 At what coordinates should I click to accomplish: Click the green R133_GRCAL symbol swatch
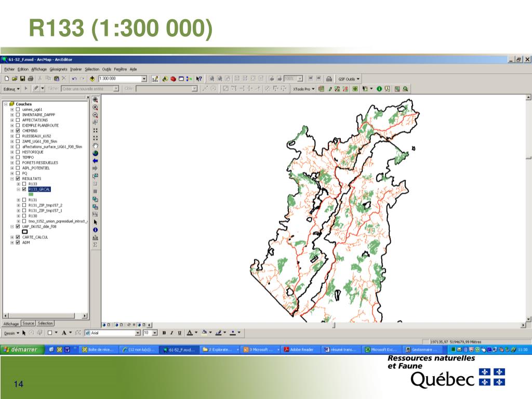31,194
